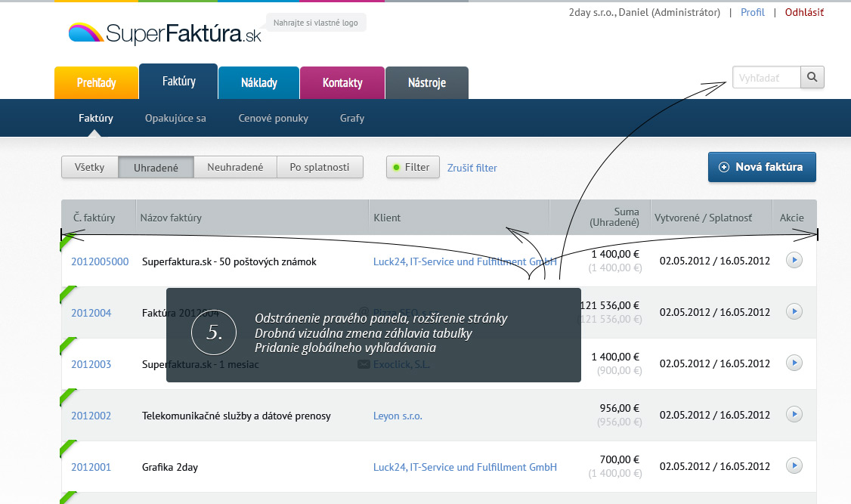The image size is (851, 504).
Task: Open invoice number 2012001
Action: pyautogui.click(x=91, y=467)
